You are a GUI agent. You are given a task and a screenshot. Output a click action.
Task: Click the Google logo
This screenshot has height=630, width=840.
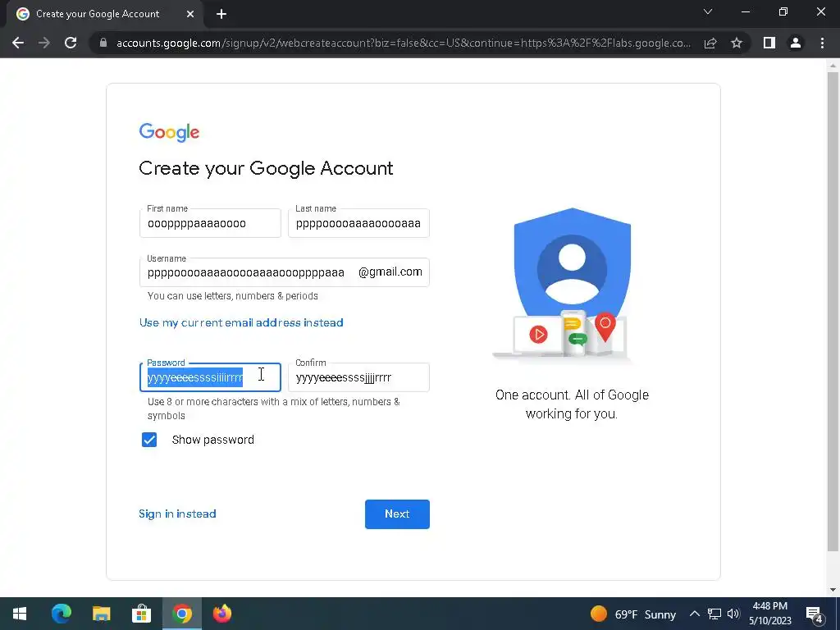169,132
